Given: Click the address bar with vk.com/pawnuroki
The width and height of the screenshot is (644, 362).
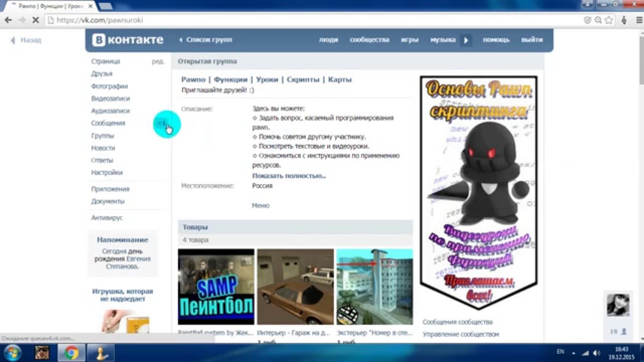Looking at the screenshot, I should tap(312, 20).
